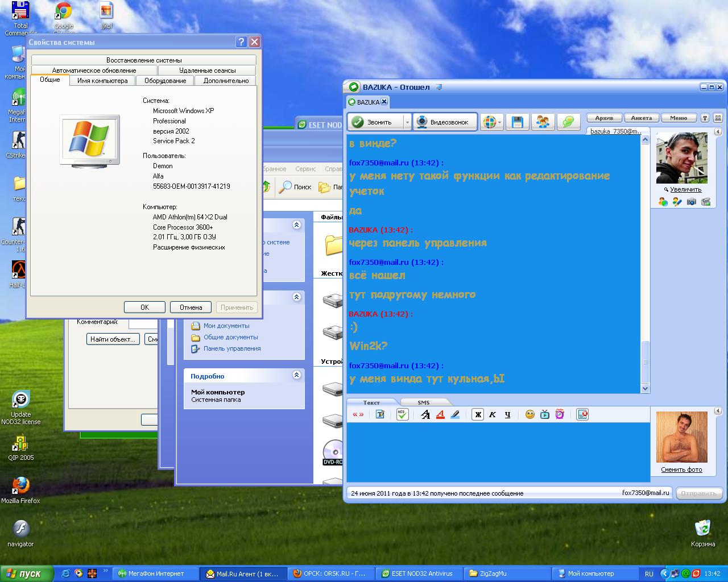Open the font style A icon
Viewport: 728px width, 582px height.
[x=425, y=414]
